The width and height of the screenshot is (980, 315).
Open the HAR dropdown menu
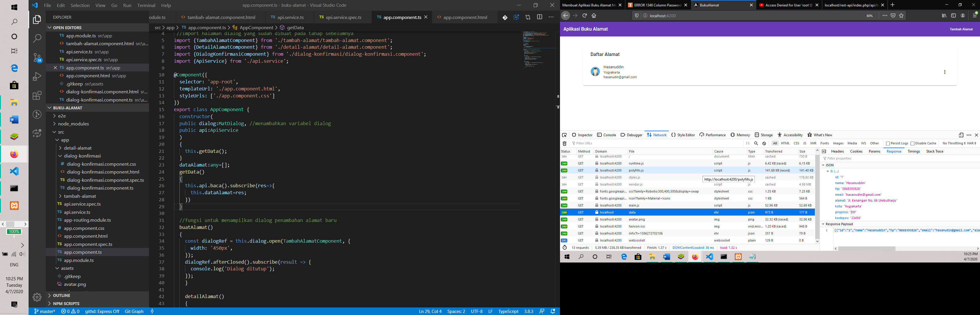tap(972, 143)
